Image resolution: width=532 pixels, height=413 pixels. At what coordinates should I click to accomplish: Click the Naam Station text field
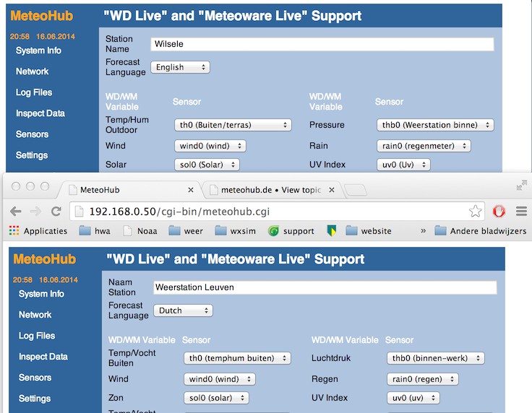click(x=325, y=287)
